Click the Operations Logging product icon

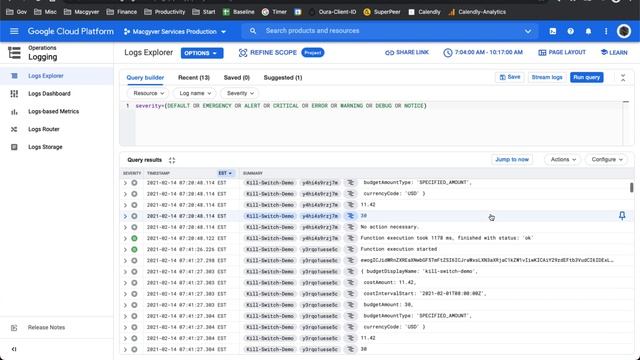click(x=14, y=53)
